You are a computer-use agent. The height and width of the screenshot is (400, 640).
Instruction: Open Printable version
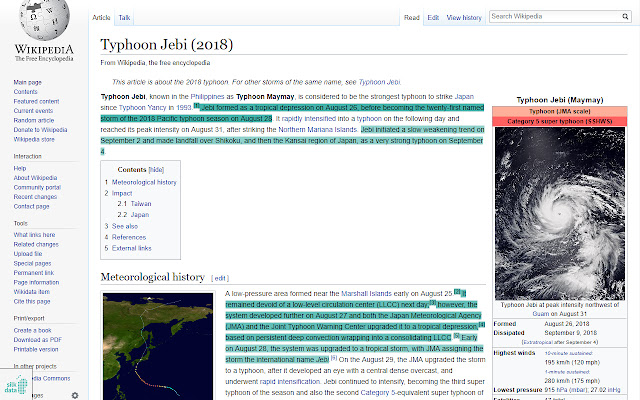36,349
